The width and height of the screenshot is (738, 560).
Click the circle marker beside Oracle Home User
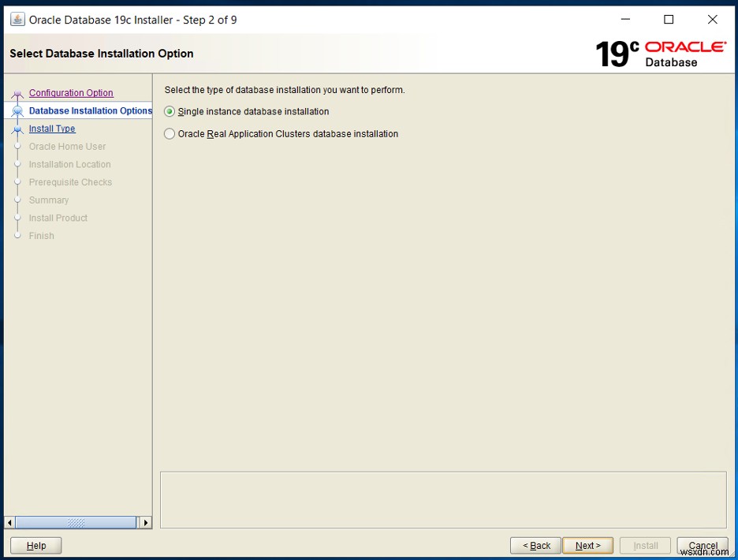(x=17, y=146)
